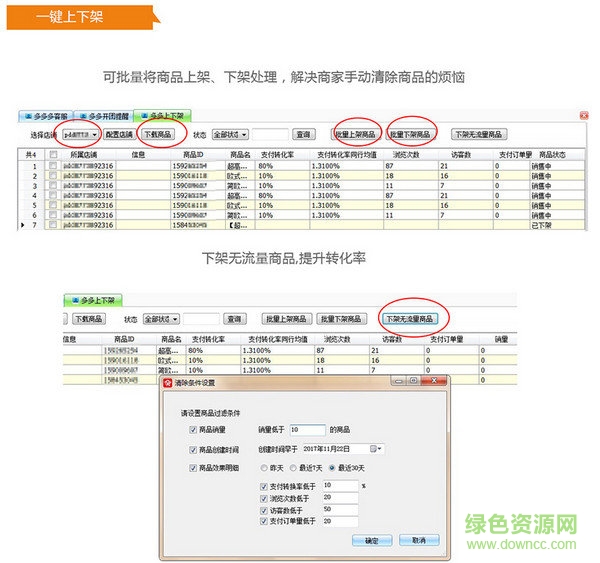Toggle the 商品创建时间 checkbox
600x563 pixels.
tap(193, 450)
